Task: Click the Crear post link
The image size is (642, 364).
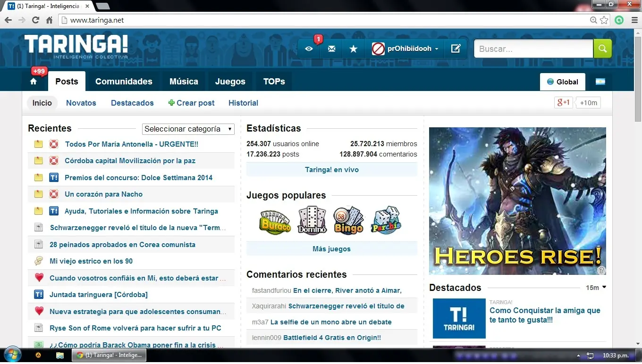Action: pos(191,103)
